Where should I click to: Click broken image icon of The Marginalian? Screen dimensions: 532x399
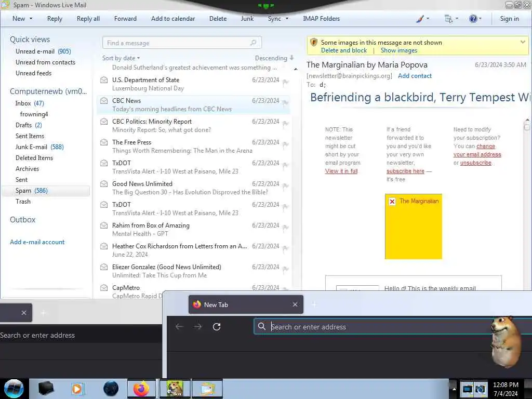[392, 202]
